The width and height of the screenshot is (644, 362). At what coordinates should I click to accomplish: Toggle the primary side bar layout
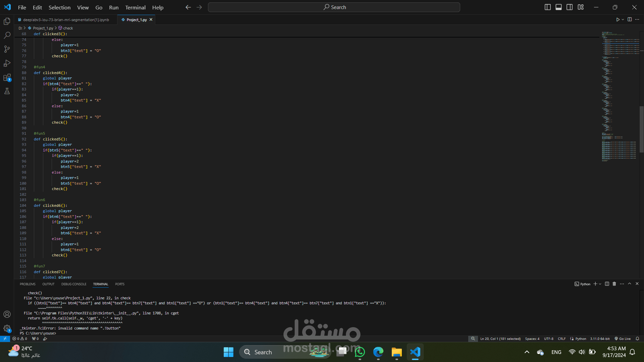tap(547, 7)
